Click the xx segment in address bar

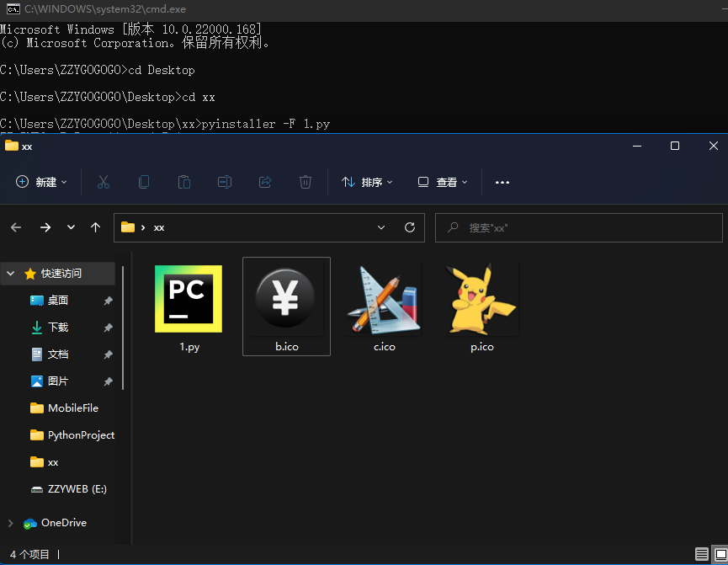coord(159,227)
